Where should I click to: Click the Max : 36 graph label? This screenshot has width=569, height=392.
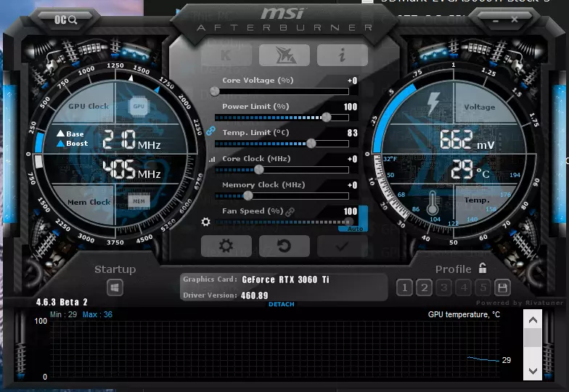(x=97, y=314)
